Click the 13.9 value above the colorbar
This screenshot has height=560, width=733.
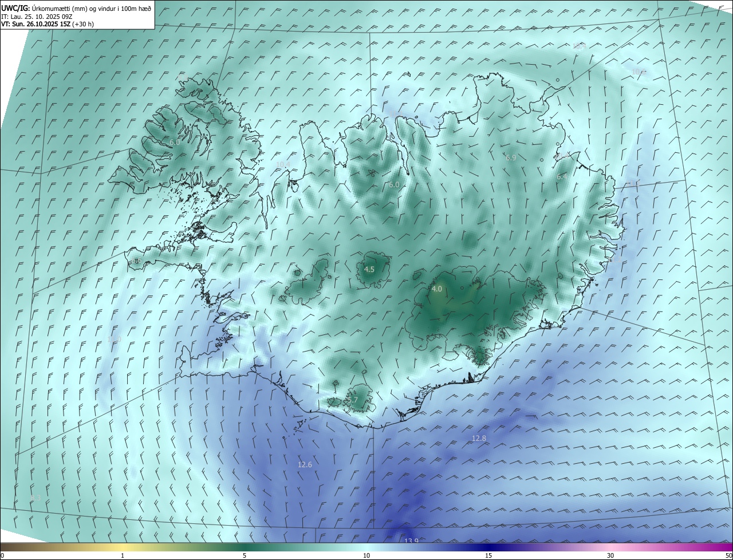point(411,541)
